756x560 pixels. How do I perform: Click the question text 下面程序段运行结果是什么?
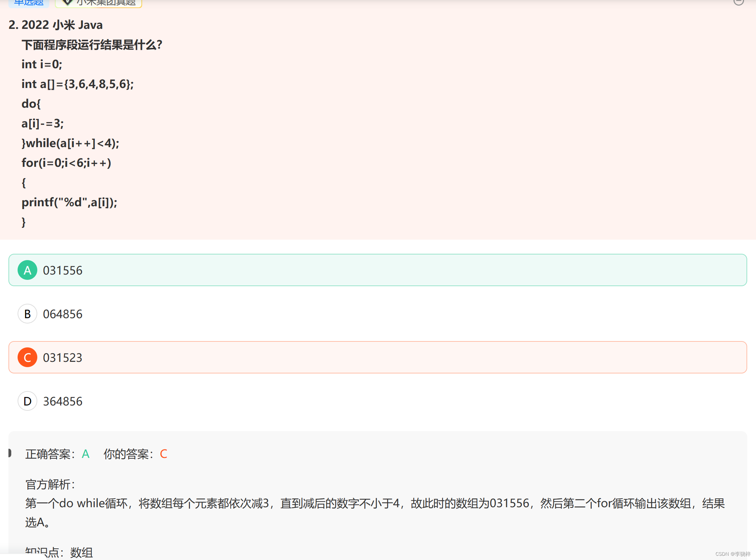(92, 45)
